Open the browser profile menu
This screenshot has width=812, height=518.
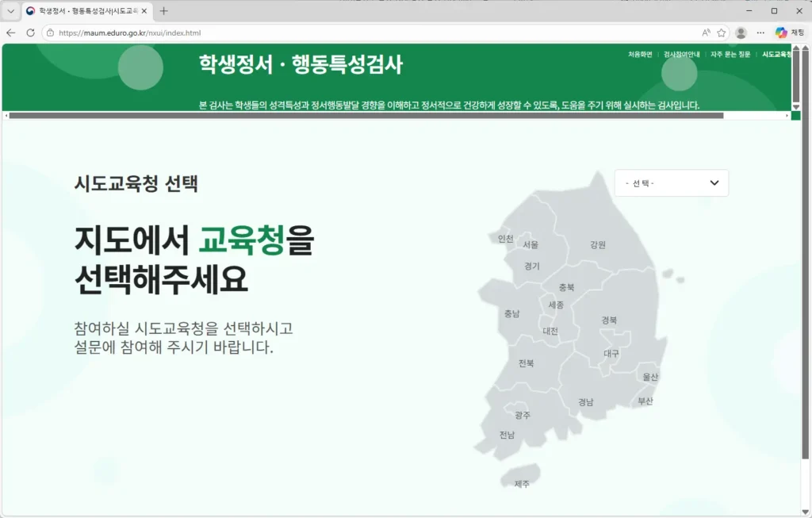pyautogui.click(x=741, y=33)
